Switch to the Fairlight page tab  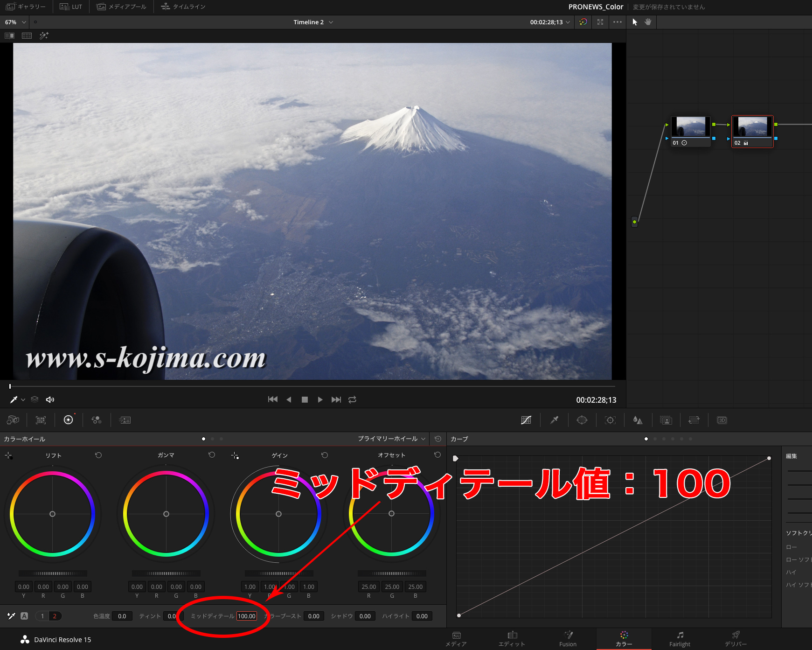[x=680, y=639]
